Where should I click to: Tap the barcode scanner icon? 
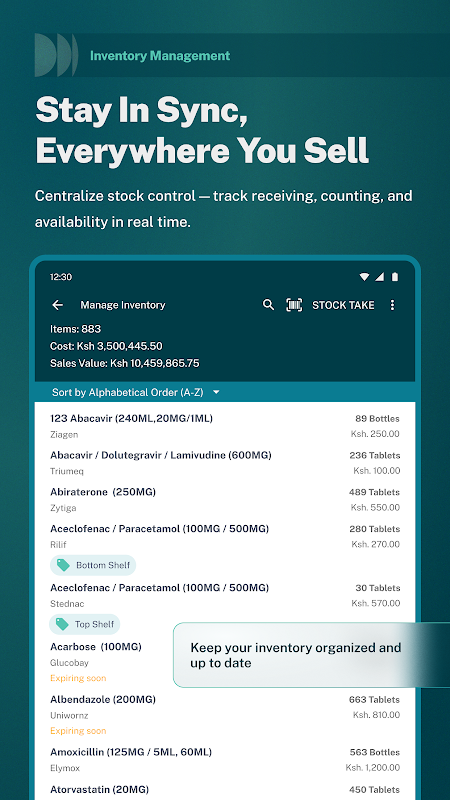click(294, 305)
